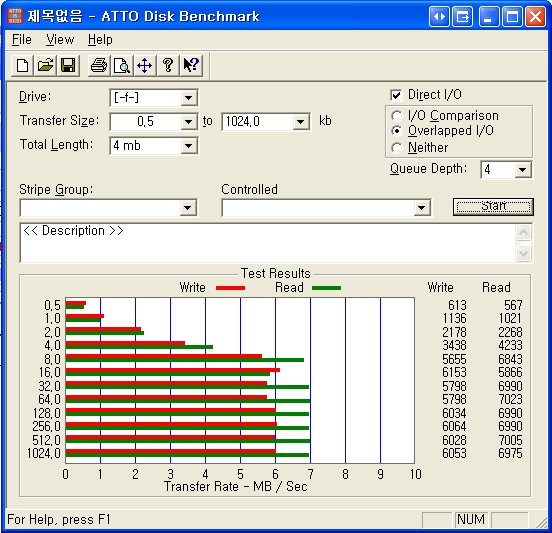Open the Drive dropdown showing [-f-]

pos(188,98)
